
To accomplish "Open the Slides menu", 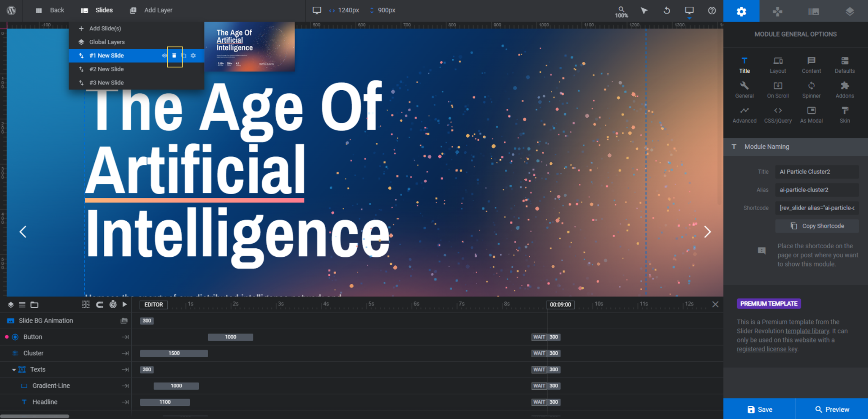I will 97,10.
